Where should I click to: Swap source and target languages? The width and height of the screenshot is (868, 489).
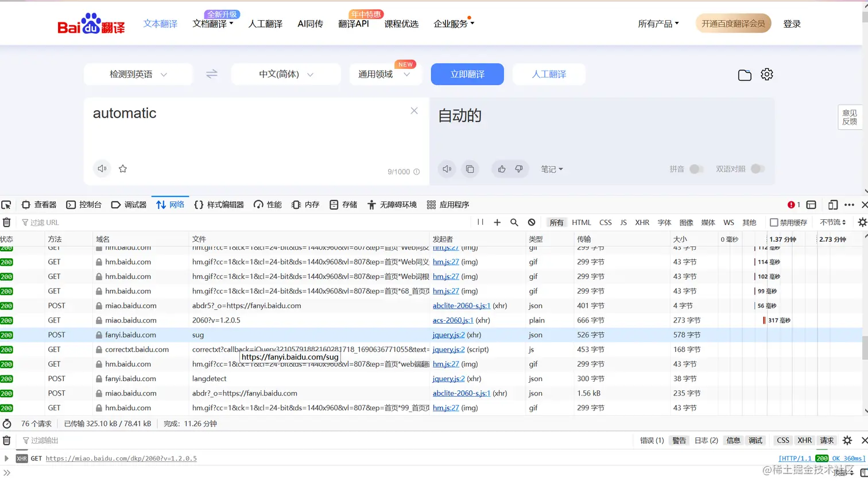coord(212,74)
